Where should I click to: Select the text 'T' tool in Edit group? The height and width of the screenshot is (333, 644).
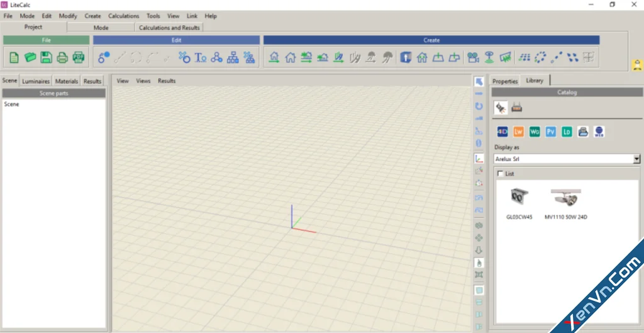point(201,57)
